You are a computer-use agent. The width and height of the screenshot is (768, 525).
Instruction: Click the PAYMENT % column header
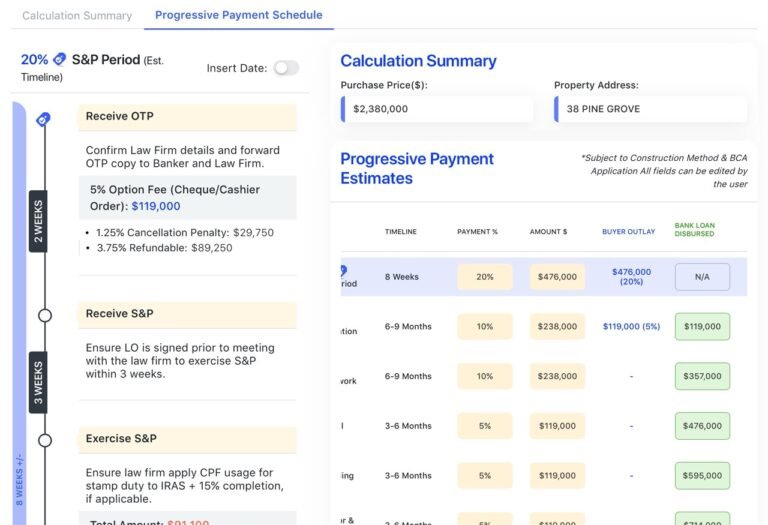(x=478, y=232)
